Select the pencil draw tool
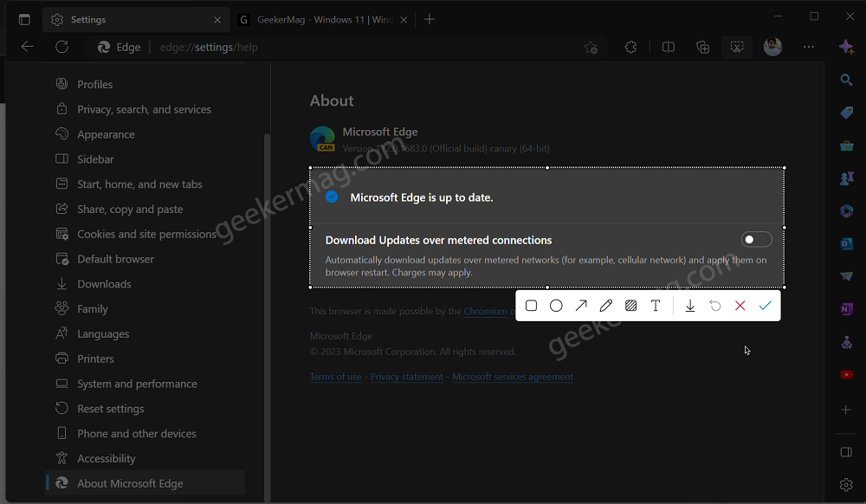The image size is (866, 504). (x=606, y=306)
